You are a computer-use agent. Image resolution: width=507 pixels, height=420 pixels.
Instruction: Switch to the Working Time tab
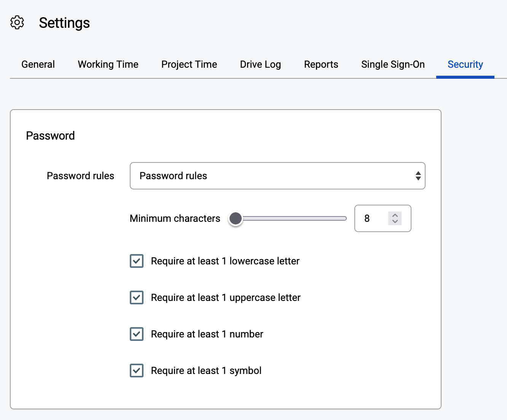108,64
